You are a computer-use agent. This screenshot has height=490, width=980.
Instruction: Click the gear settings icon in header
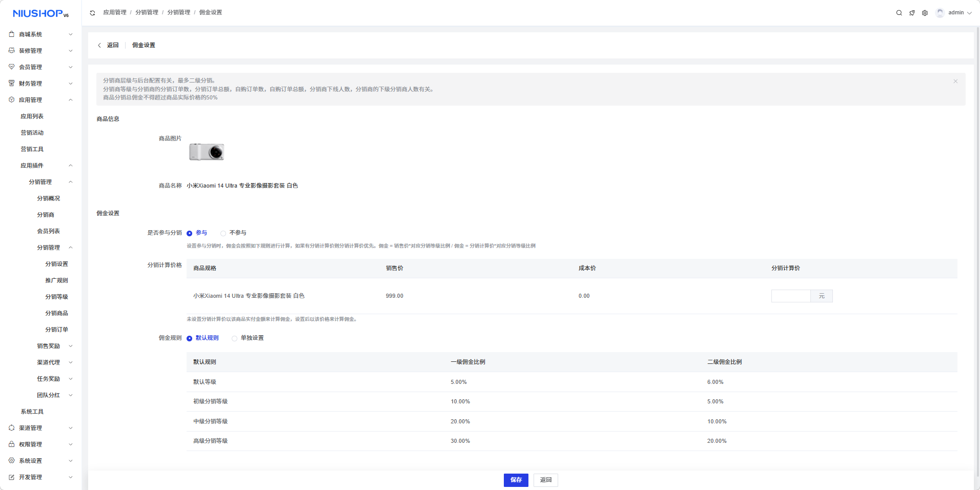pyautogui.click(x=925, y=13)
